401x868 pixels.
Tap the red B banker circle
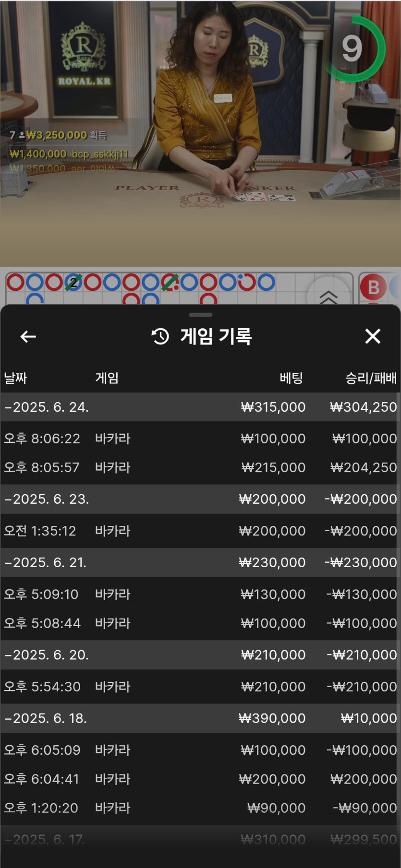point(373,287)
